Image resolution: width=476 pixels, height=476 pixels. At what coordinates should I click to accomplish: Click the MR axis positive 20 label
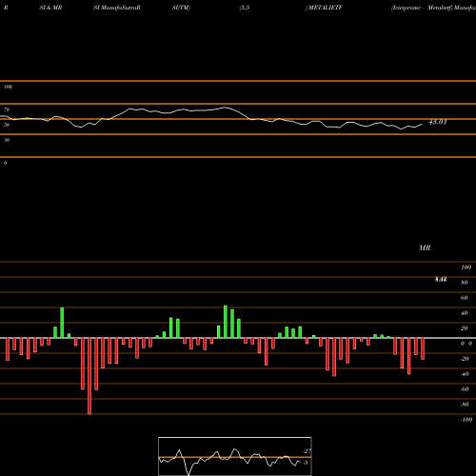(x=465, y=328)
